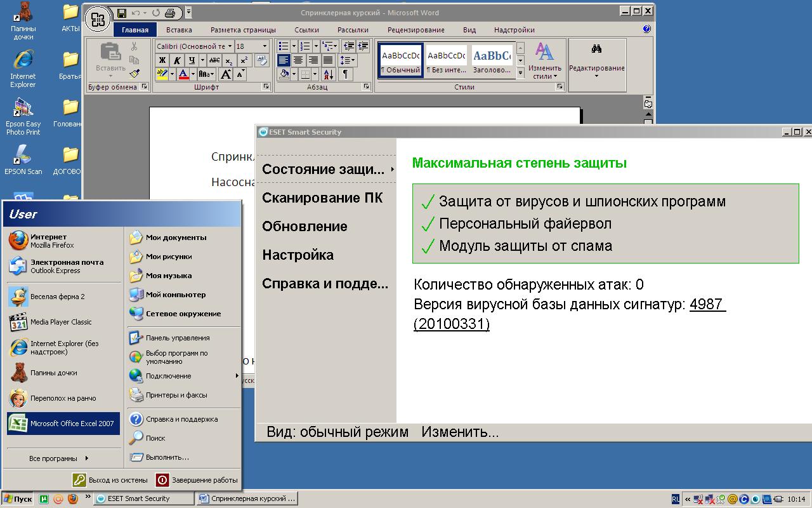Click Завершение работы button
Image resolution: width=812 pixels, height=508 pixels.
tap(197, 480)
